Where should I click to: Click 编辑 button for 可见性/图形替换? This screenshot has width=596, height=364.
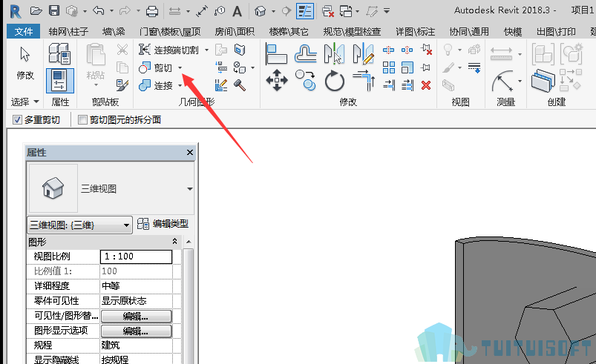(136, 316)
